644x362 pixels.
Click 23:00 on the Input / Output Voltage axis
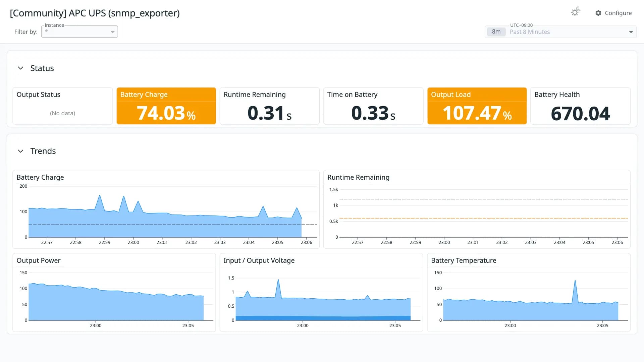click(303, 325)
